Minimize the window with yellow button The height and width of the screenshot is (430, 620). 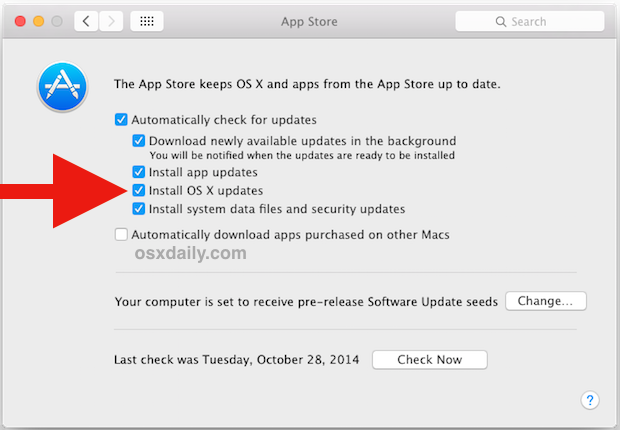click(x=39, y=21)
